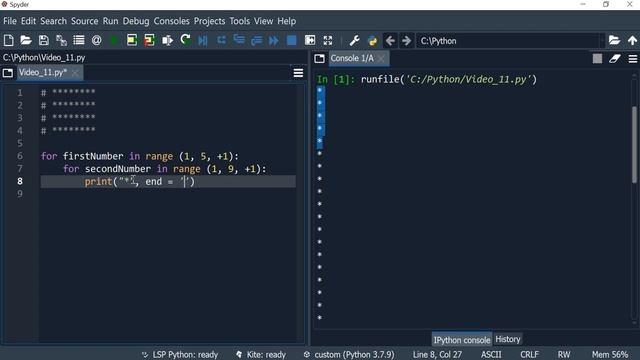Expand the working directory path dropdown
Screen dimensions: 640x360
pyautogui.click(x=602, y=41)
